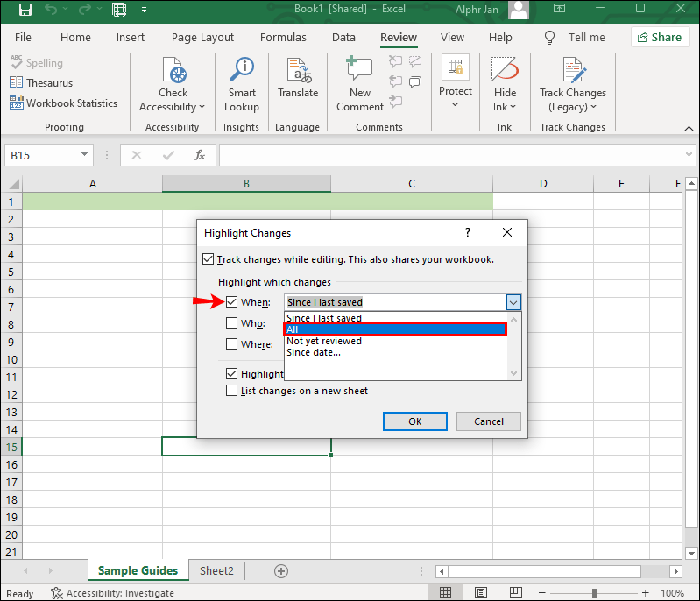
Task: Collapse the ribbon with chevron
Action: 689,128
